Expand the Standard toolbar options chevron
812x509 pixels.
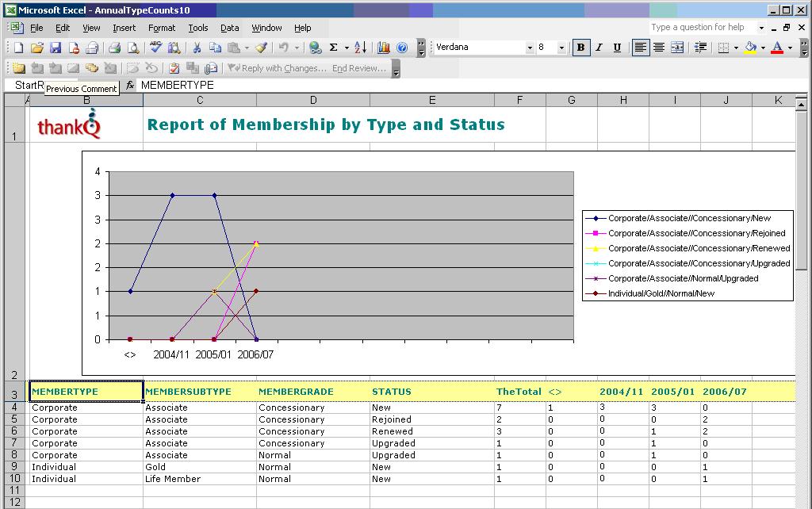tap(421, 48)
